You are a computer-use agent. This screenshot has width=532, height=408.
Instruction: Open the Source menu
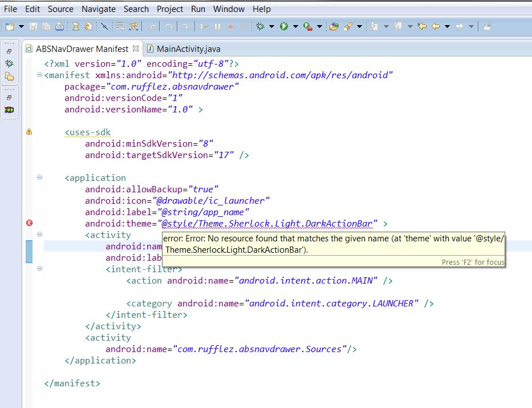61,9
